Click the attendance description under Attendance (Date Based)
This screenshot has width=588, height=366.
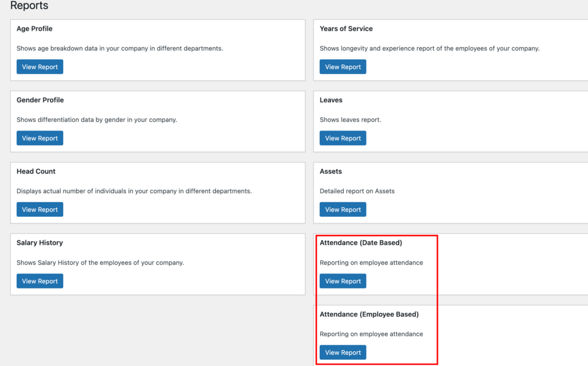372,263
